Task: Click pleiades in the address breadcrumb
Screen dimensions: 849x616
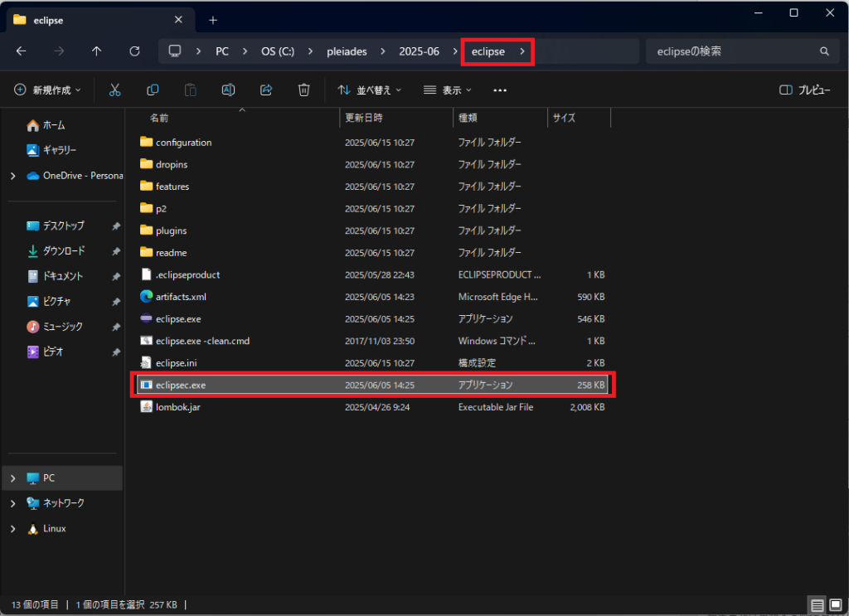Action: pos(347,51)
